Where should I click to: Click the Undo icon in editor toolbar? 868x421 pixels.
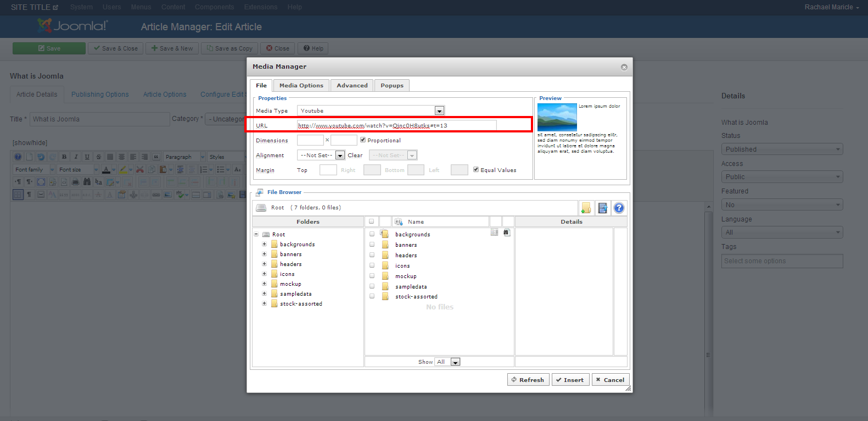(41, 157)
